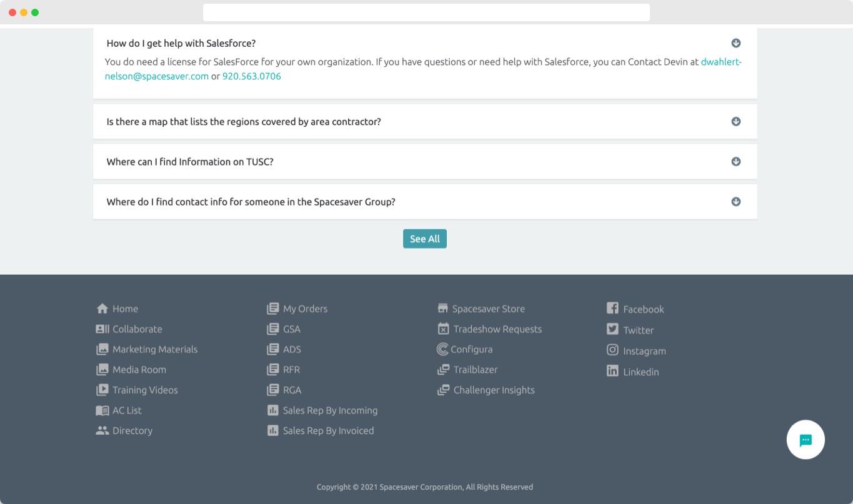
Task: Open the GSA link text
Action: point(292,329)
